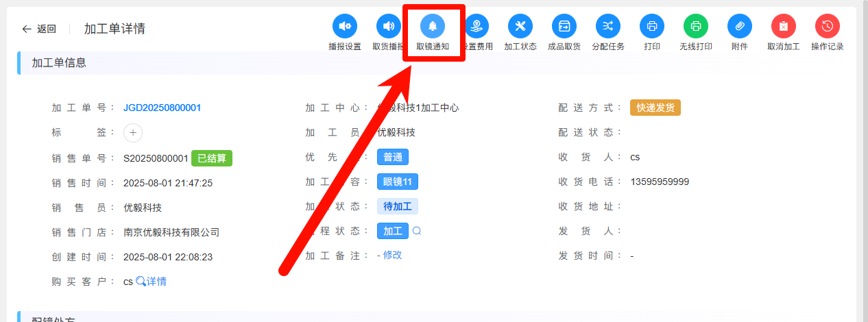The image size is (868, 322).
Task: Go back using the 返回 button
Action: [39, 29]
